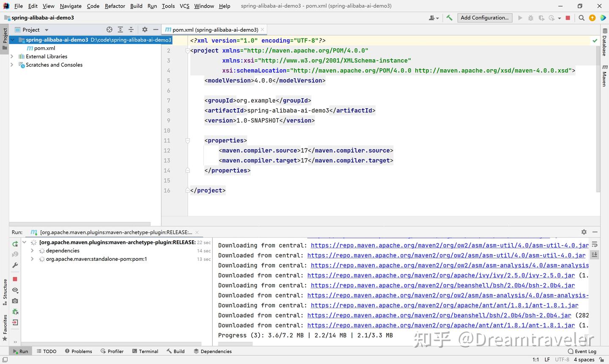The image size is (609, 364).
Task: Expand the External Libraries node
Action: coord(12,56)
